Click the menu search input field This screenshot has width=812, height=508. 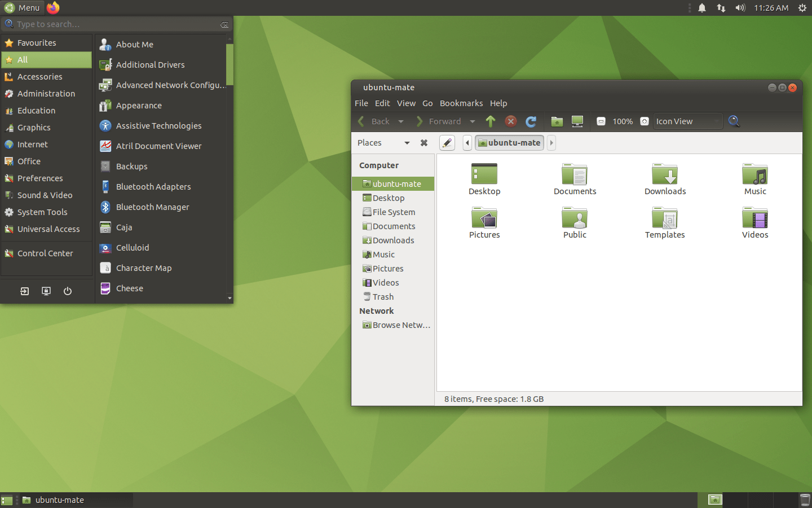click(116, 24)
